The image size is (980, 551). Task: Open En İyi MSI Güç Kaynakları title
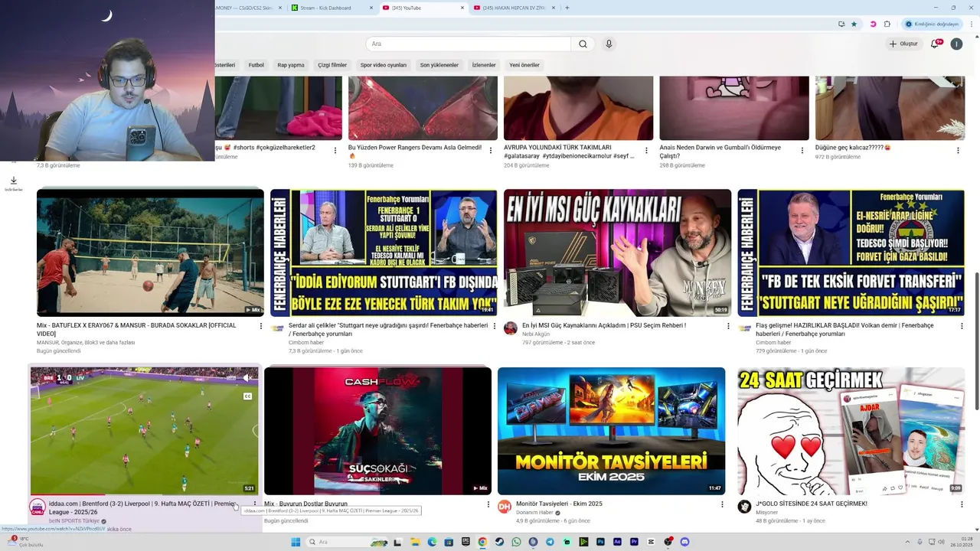(x=604, y=325)
